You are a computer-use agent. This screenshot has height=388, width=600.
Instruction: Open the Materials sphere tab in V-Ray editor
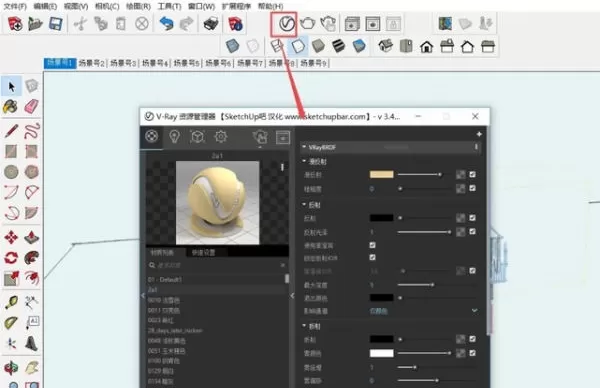click(x=152, y=136)
